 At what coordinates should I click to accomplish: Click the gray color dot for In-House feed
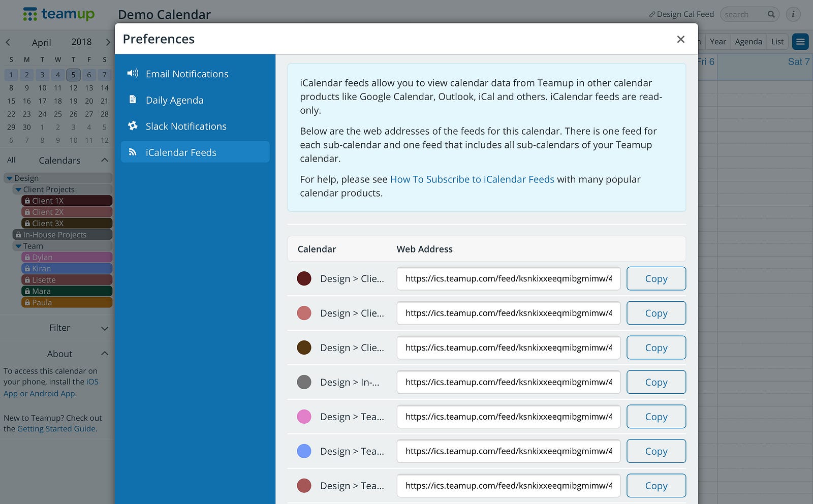coord(304,382)
